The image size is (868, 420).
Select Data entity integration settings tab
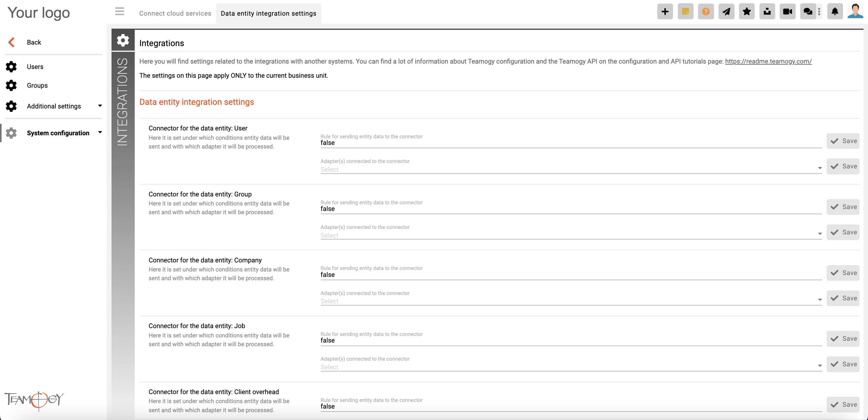pos(269,14)
